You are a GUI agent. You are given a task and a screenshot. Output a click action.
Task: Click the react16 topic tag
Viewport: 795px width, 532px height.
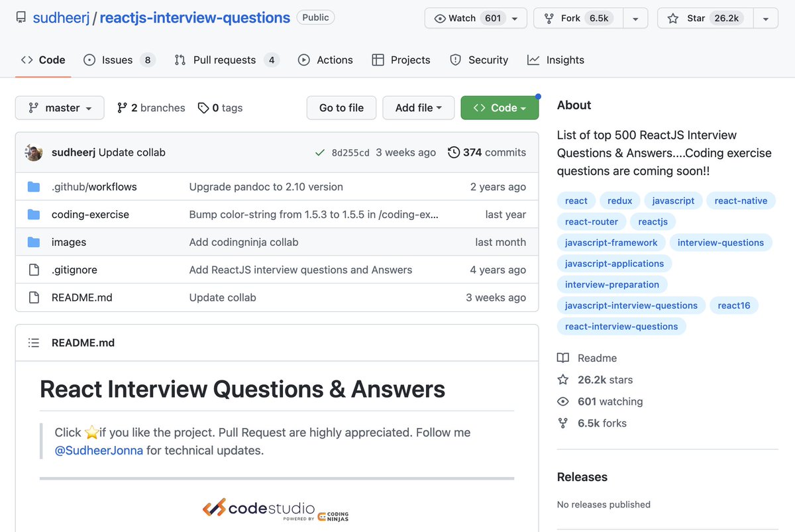click(734, 305)
